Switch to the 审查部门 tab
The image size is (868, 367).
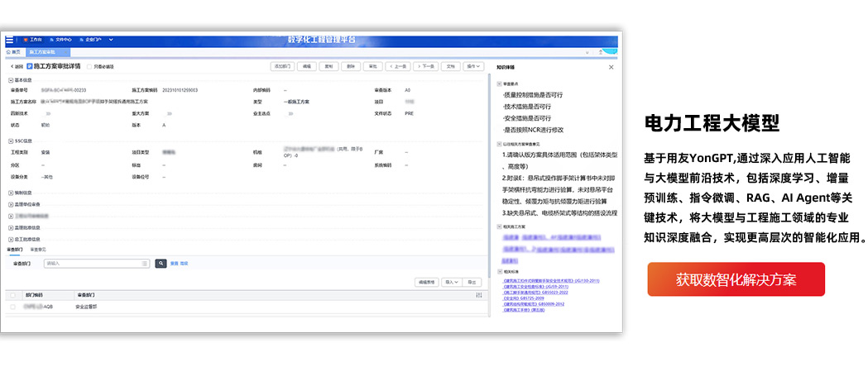tap(15, 250)
